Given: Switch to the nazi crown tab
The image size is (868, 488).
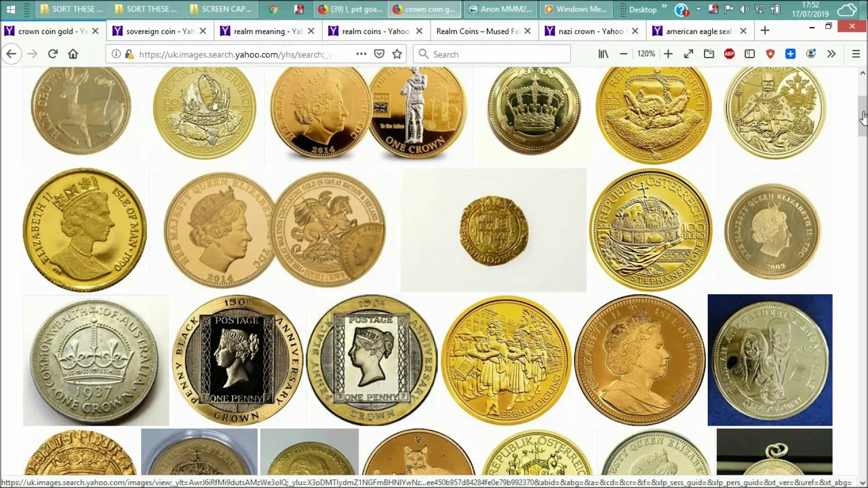Looking at the screenshot, I should [591, 31].
